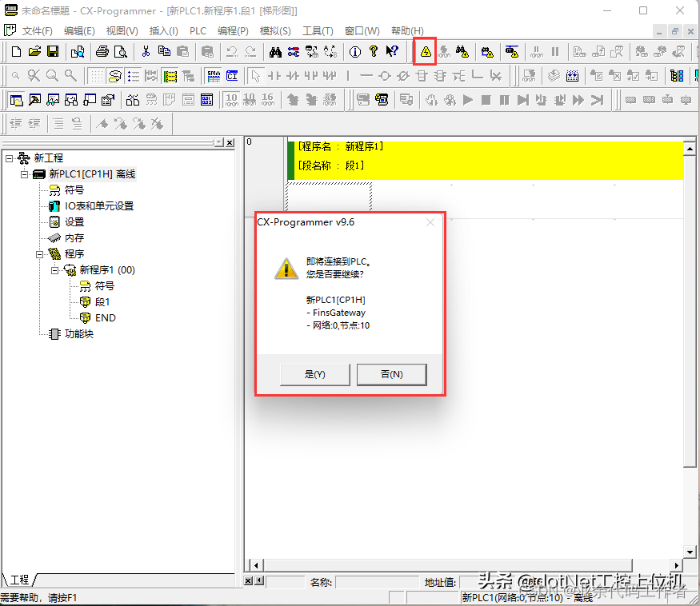This screenshot has height=606, width=700.
Task: Select 功能块 in the project tree
Action: [79, 334]
